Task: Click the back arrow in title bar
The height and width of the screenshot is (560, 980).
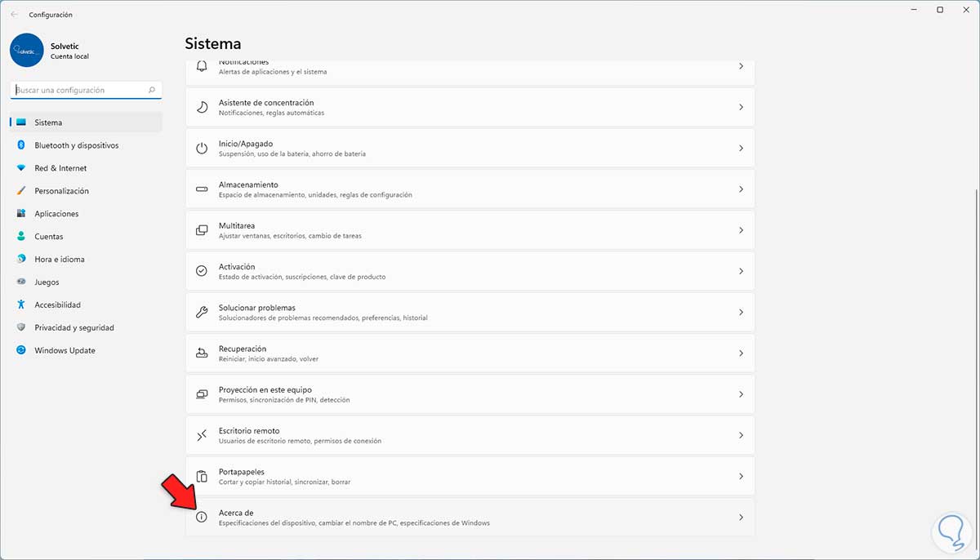Action: [x=14, y=14]
